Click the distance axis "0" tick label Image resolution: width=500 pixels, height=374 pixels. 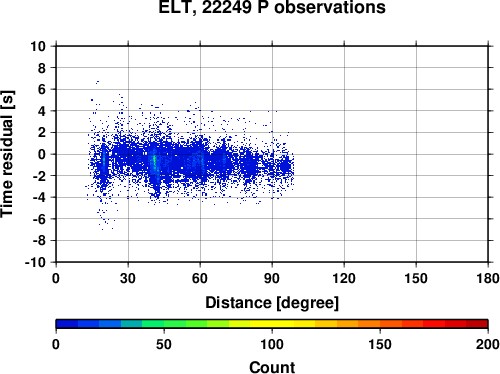point(56,278)
